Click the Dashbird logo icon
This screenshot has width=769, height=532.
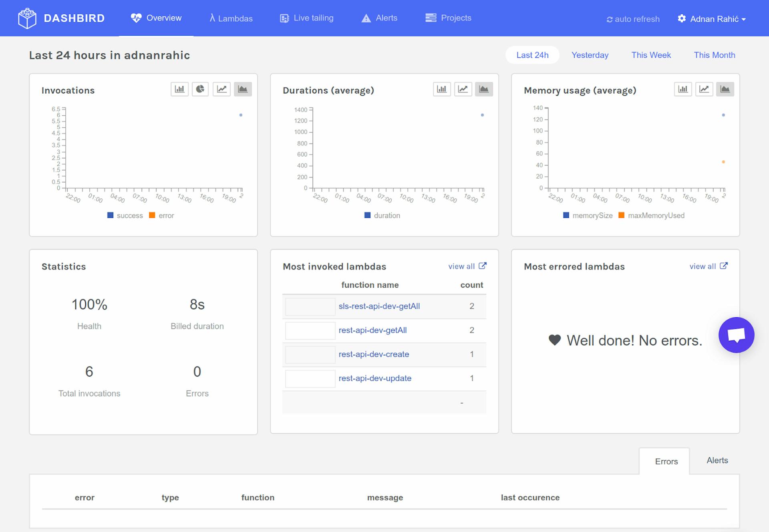pos(27,18)
